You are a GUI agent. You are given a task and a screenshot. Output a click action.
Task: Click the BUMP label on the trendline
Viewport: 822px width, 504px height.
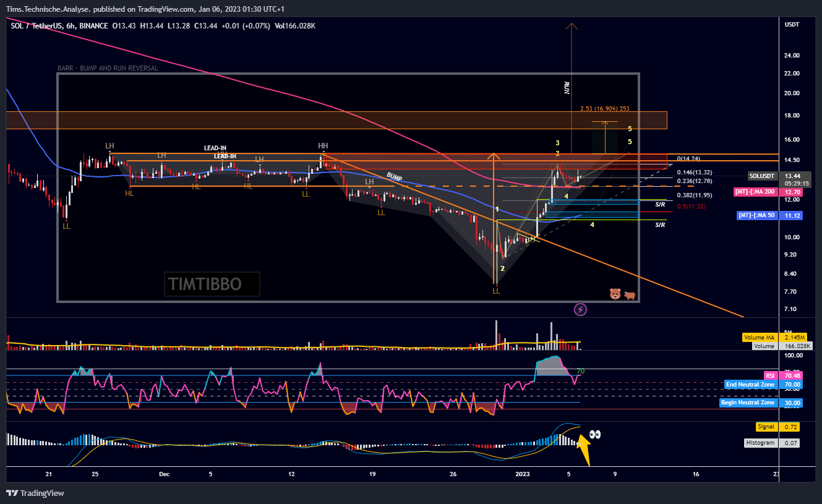click(x=394, y=176)
